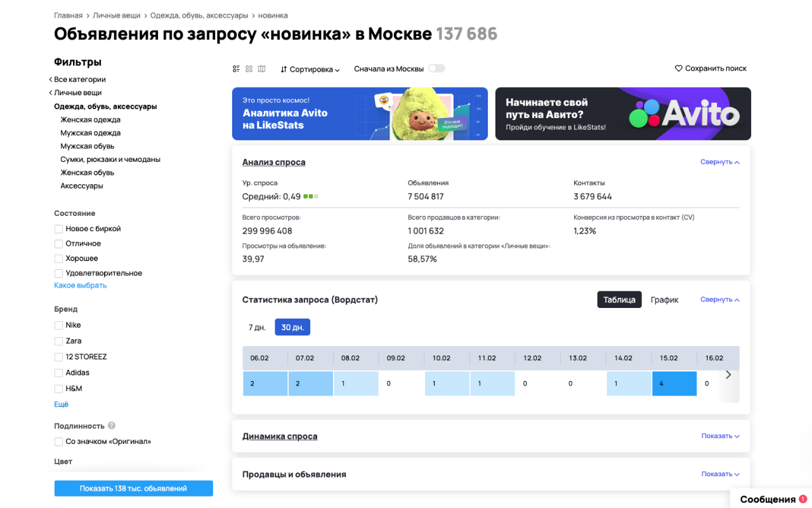Click the sorting arrows icon
Image resolution: width=812 pixels, height=508 pixels.
coord(282,69)
